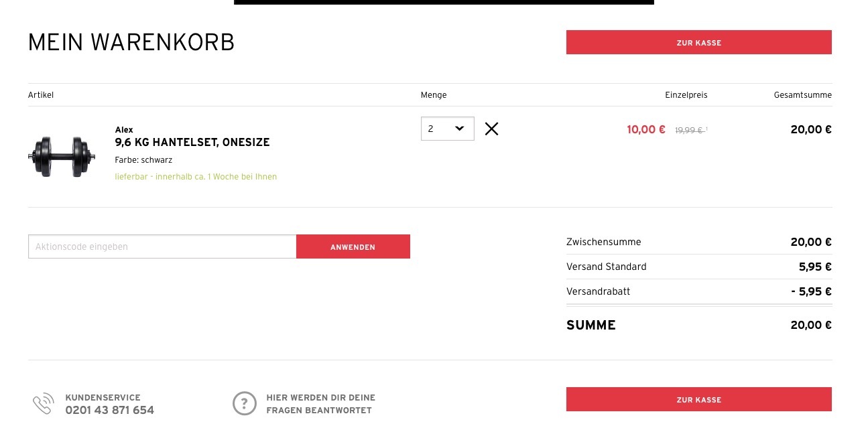
Task: Click the customer service number 0201 43 871 654
Action: click(x=109, y=410)
